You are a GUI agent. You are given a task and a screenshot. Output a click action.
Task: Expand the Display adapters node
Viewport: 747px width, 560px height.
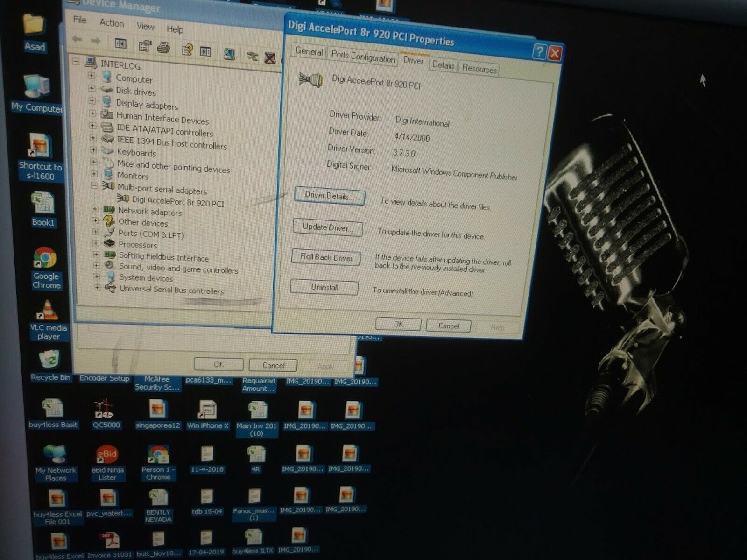92,101
